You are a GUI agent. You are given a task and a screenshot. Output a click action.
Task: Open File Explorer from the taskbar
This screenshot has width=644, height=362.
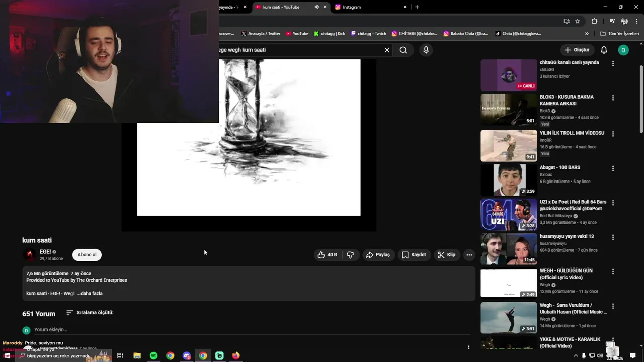pyautogui.click(x=137, y=356)
